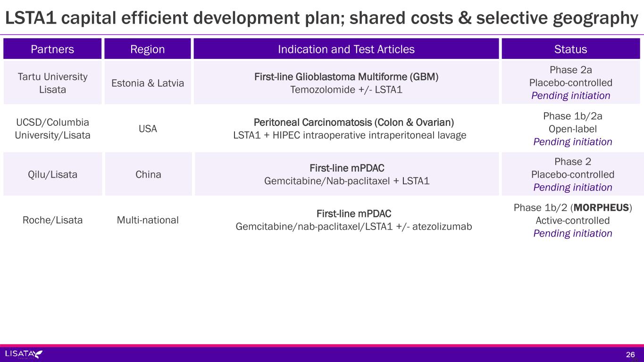
Task: Click the Phase 2a Placebo-controlled status cell
Action: click(570, 82)
